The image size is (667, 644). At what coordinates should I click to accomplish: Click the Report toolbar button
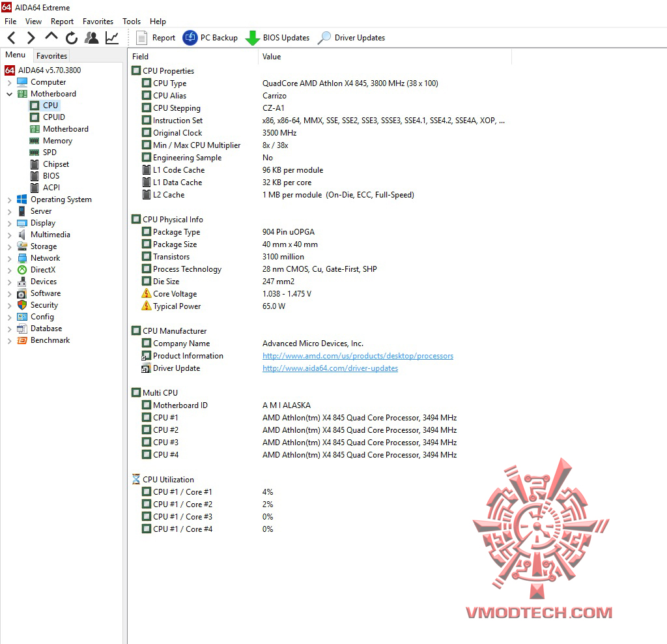[155, 38]
